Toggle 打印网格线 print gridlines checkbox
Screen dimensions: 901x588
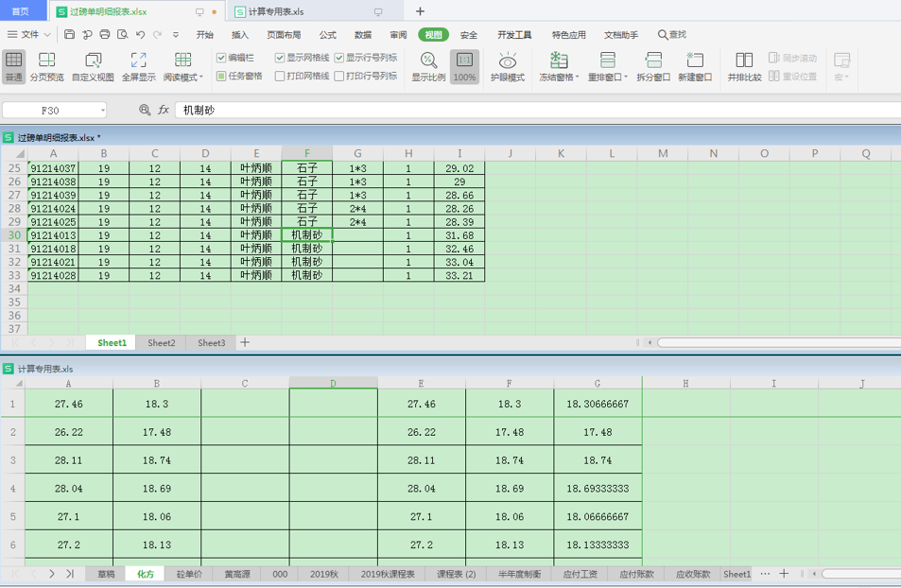click(280, 76)
